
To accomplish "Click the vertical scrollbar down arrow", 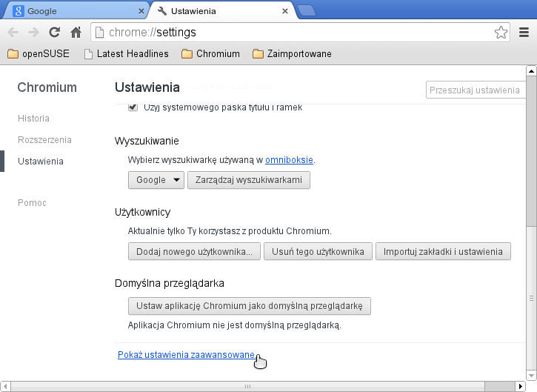I will (530, 373).
